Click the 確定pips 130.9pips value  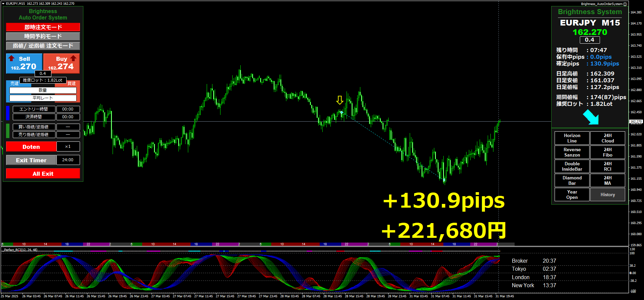coord(604,63)
